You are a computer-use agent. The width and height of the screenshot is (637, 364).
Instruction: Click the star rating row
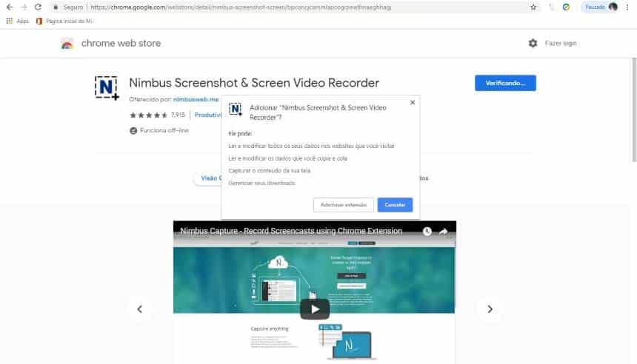point(148,115)
